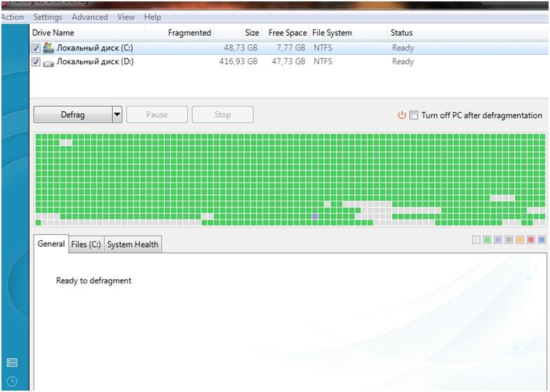This screenshot has height=392, width=550.
Task: Click the red power icon
Action: (x=401, y=115)
